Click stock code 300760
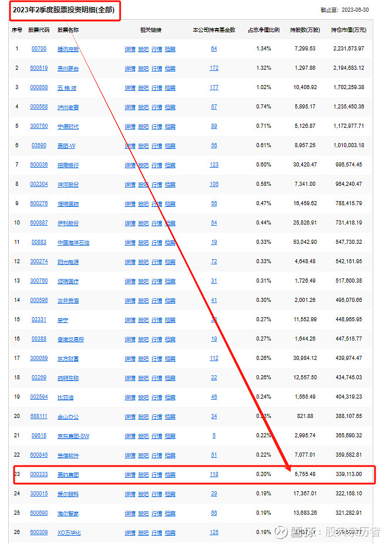Viewport: 392px width, 544px height. pos(39,281)
